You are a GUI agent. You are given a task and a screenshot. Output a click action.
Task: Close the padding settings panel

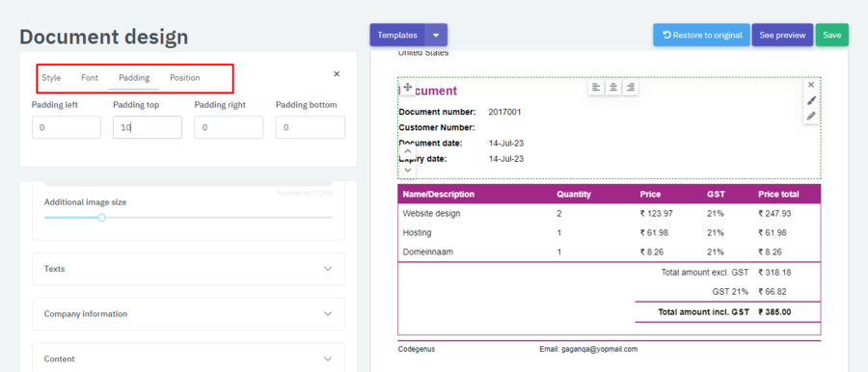[x=337, y=73]
